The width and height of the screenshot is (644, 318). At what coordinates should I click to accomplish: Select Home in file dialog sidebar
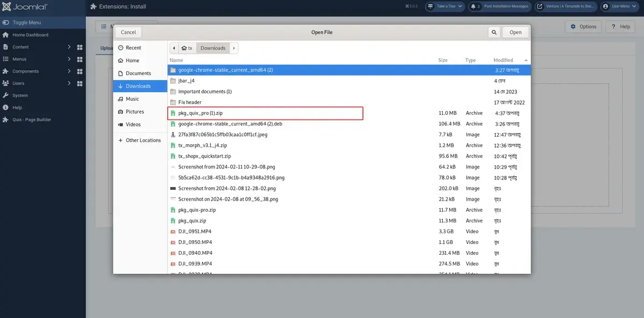(x=140, y=61)
